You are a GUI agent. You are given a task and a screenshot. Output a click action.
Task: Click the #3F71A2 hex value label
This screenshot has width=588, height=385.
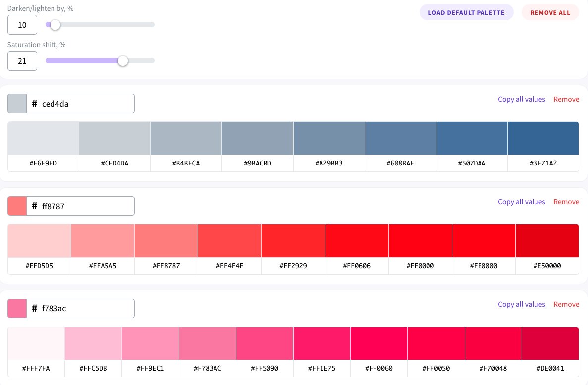pos(543,163)
